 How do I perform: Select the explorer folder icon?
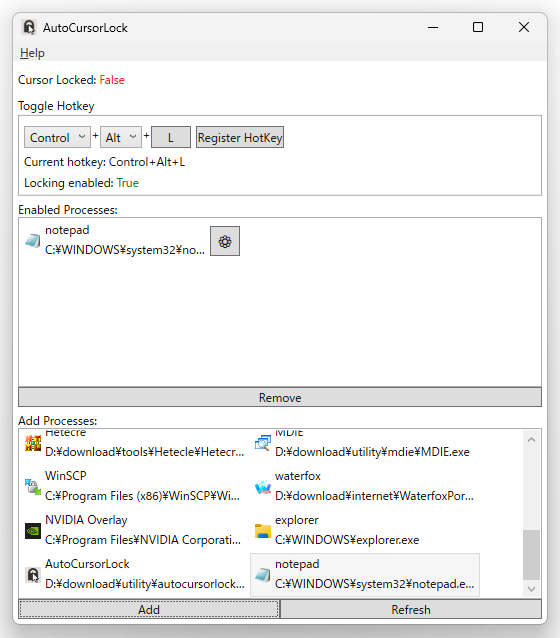pos(263,531)
